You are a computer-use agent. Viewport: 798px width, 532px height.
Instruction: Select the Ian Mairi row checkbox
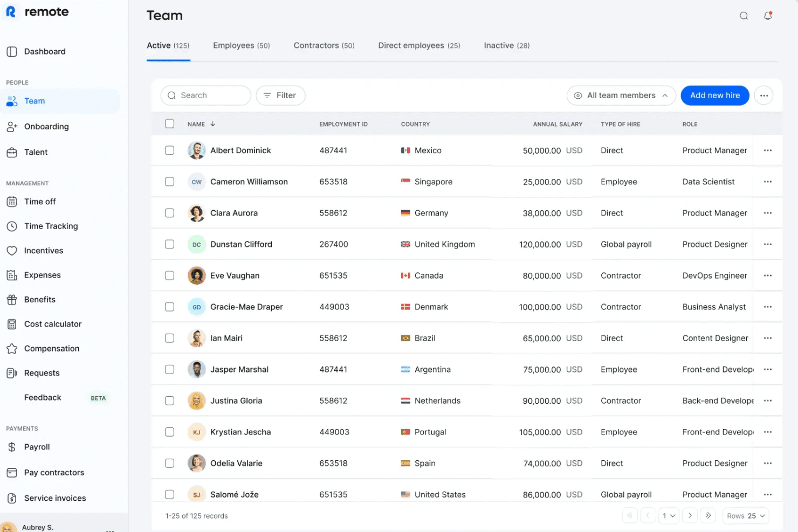pyautogui.click(x=170, y=338)
